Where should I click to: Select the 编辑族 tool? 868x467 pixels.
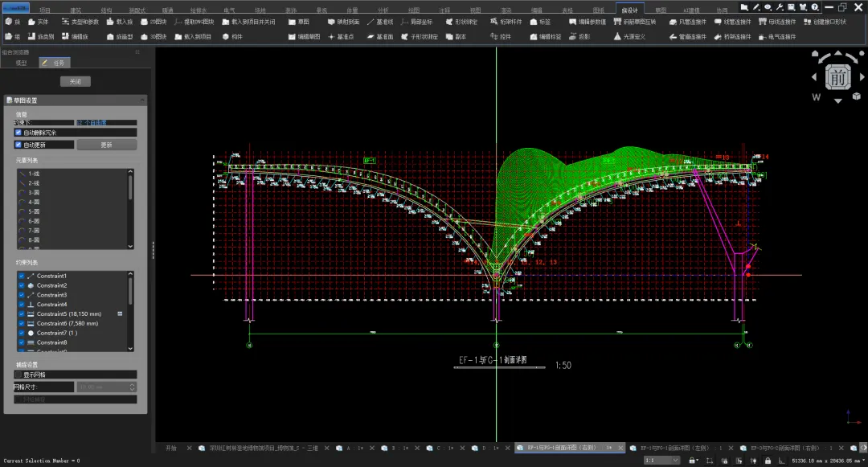75,36
